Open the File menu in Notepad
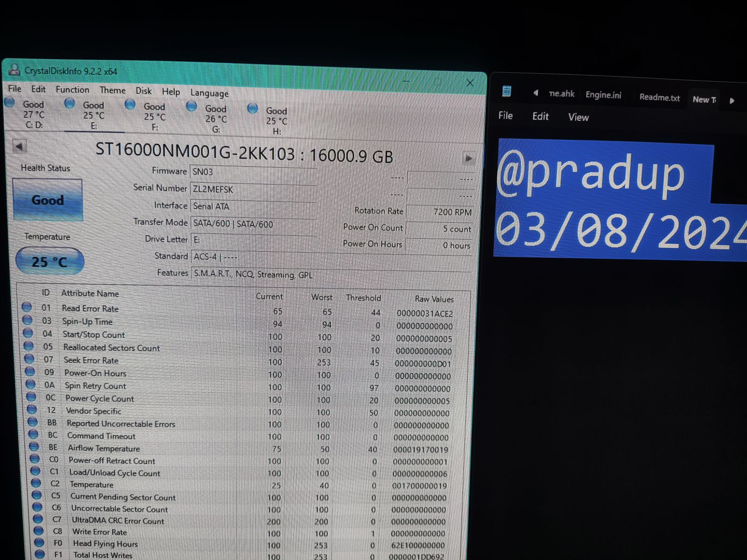The width and height of the screenshot is (747, 560). pyautogui.click(x=505, y=115)
